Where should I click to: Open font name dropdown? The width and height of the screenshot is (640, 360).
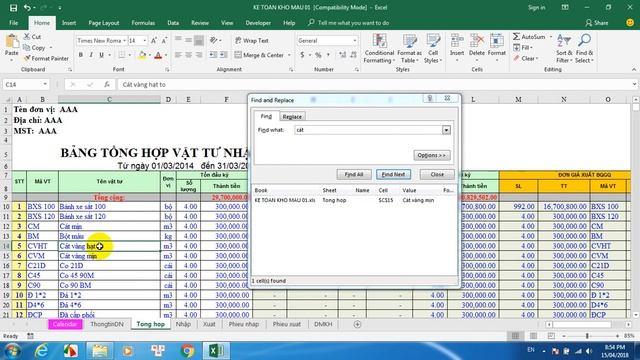(124, 40)
